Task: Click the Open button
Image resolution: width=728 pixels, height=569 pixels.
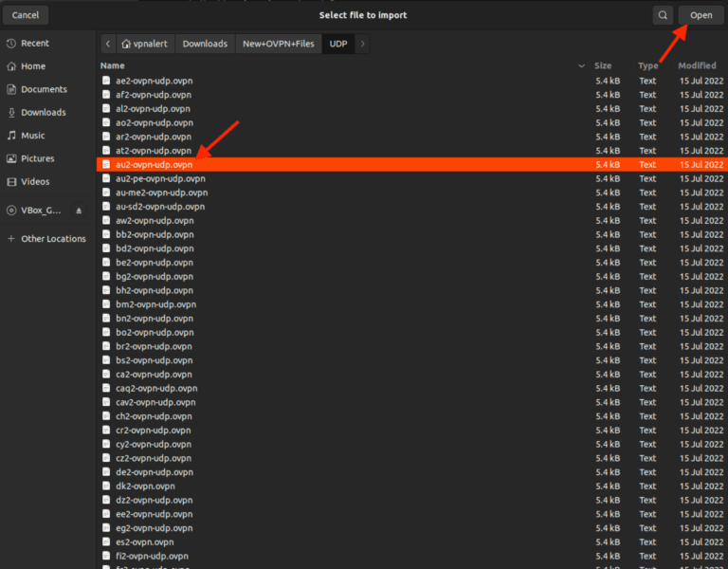Action: pos(701,15)
